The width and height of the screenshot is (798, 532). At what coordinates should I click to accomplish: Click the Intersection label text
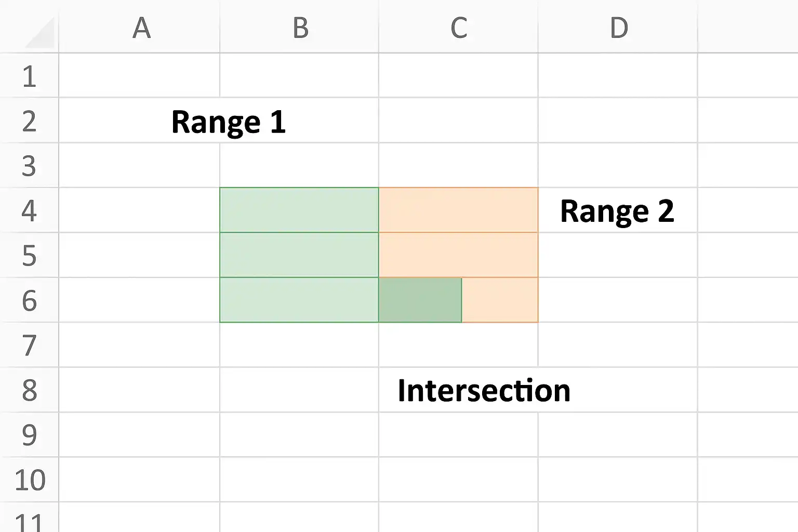pyautogui.click(x=484, y=390)
